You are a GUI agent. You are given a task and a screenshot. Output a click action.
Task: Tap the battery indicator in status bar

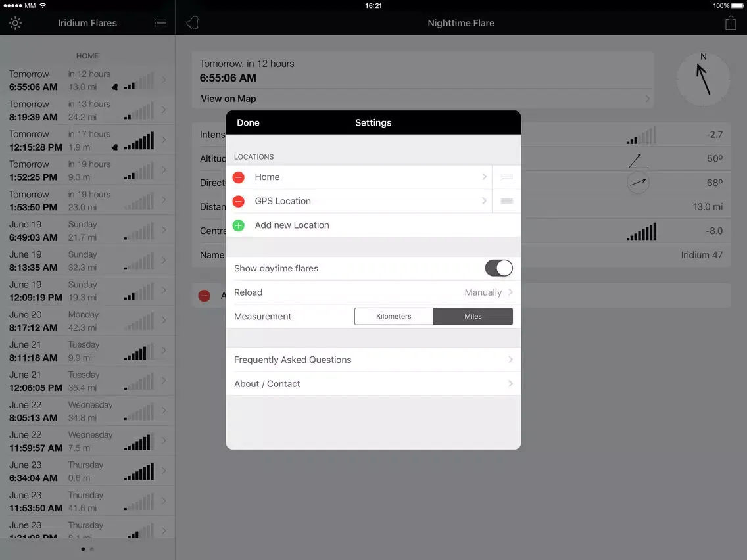737,6
